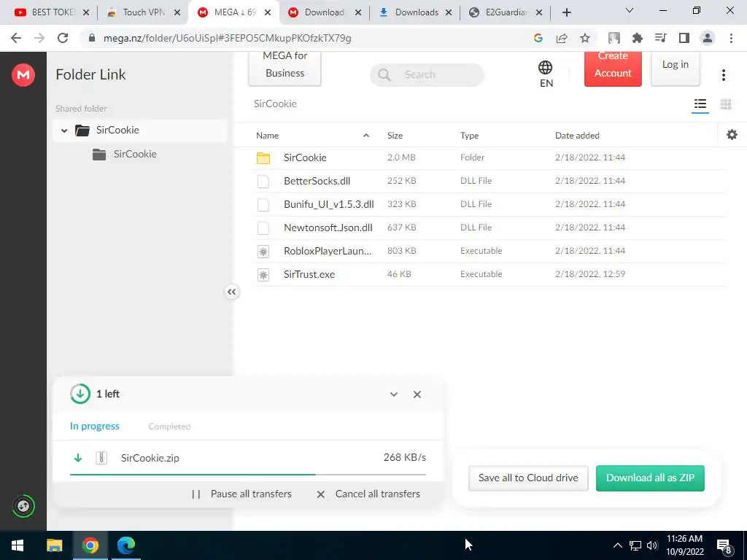Open Chrome side panel icon
This screenshot has height=560, width=747.
[684, 38]
